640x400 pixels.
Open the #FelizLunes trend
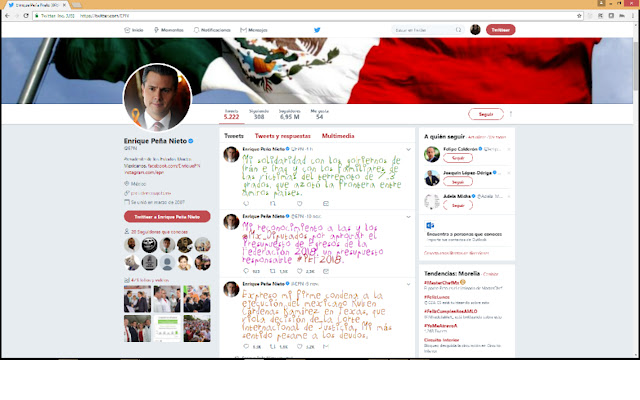pos(437,297)
